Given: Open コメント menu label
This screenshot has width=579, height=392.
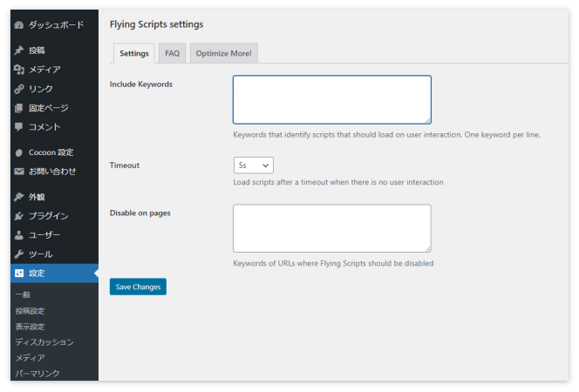Looking at the screenshot, I should pos(44,127).
